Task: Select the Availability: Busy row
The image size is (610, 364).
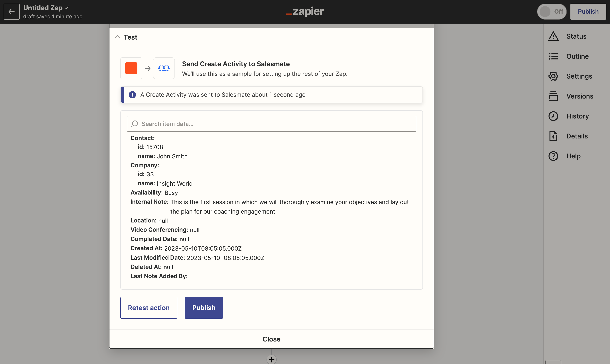Action: 154,193
